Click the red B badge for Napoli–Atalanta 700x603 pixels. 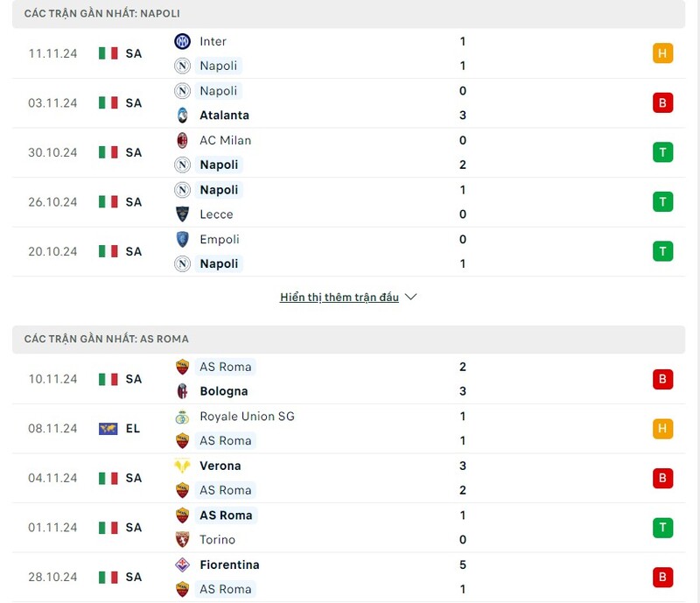pyautogui.click(x=662, y=103)
